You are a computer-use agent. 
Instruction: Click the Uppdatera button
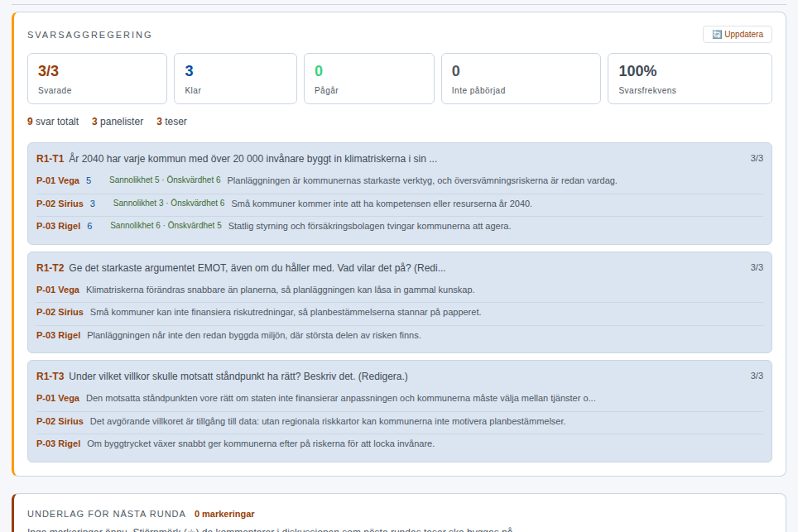pyautogui.click(x=738, y=35)
